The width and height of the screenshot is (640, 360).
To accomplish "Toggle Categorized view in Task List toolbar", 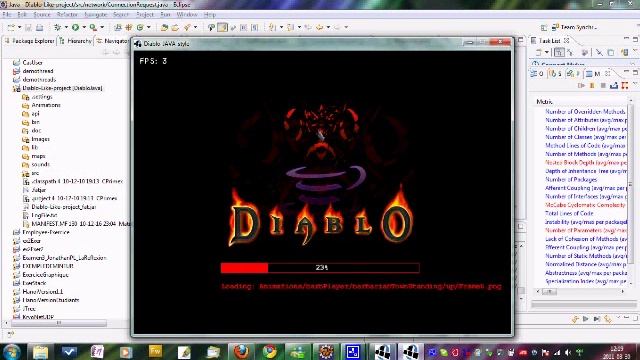I will 559,52.
